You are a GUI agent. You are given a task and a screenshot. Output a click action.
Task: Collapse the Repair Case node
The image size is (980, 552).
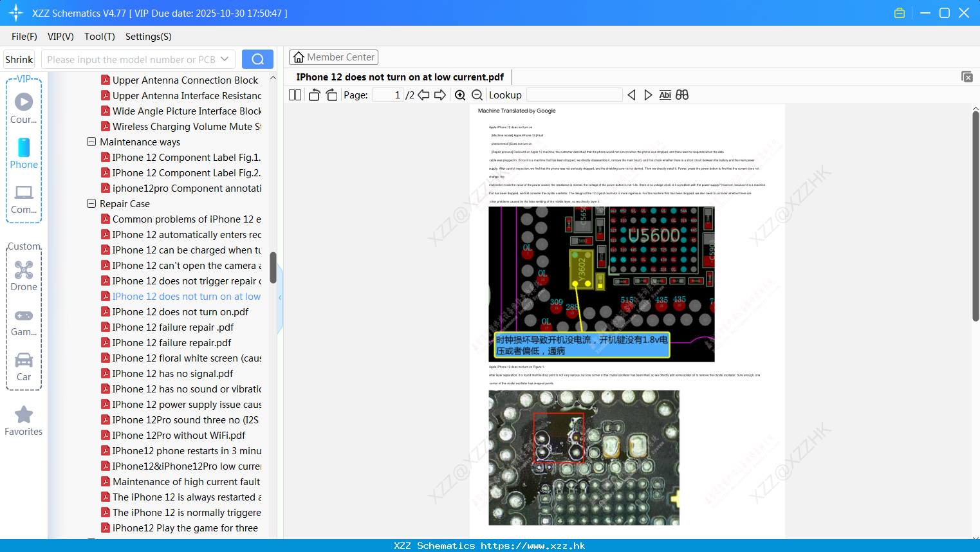pyautogui.click(x=91, y=203)
